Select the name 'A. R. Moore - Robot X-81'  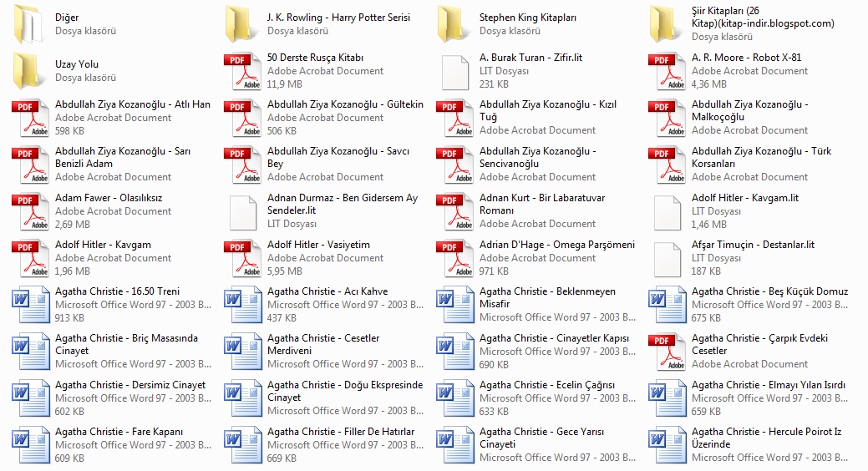tap(746, 58)
